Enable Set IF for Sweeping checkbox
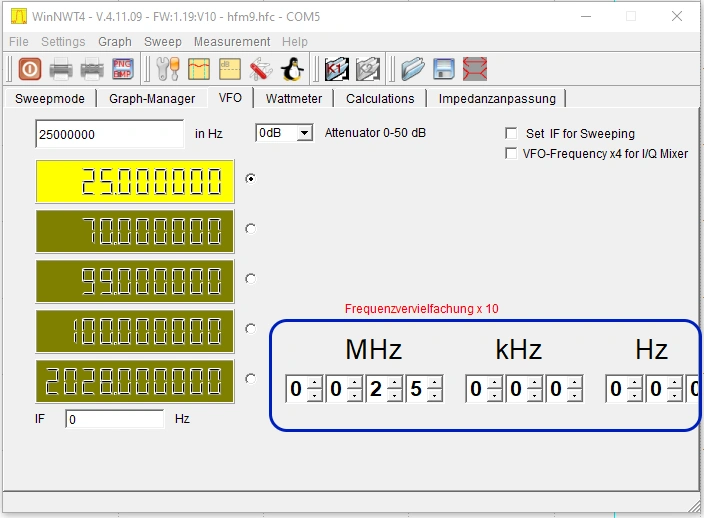This screenshot has width=705, height=519. click(511, 133)
